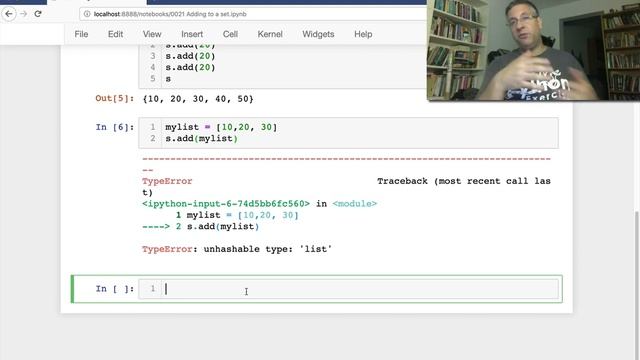The width and height of the screenshot is (640, 360).
Task: Open the View menu
Action: pos(152,34)
